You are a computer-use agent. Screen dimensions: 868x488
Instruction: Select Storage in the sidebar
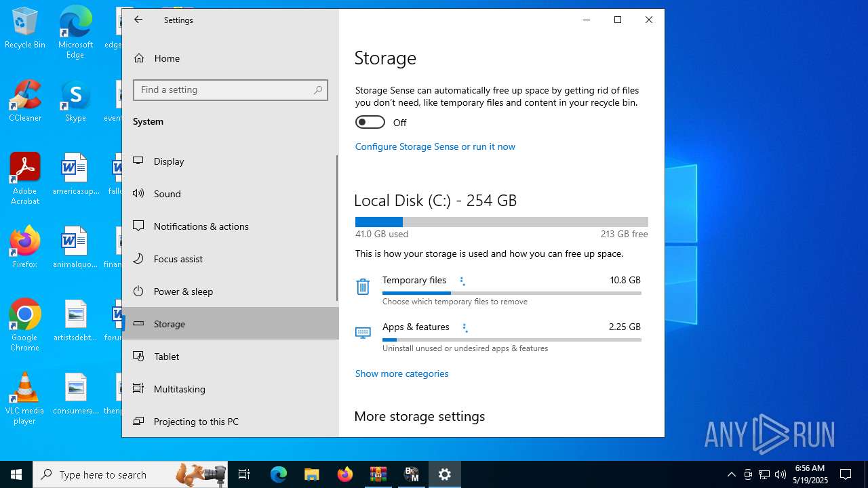pos(231,324)
